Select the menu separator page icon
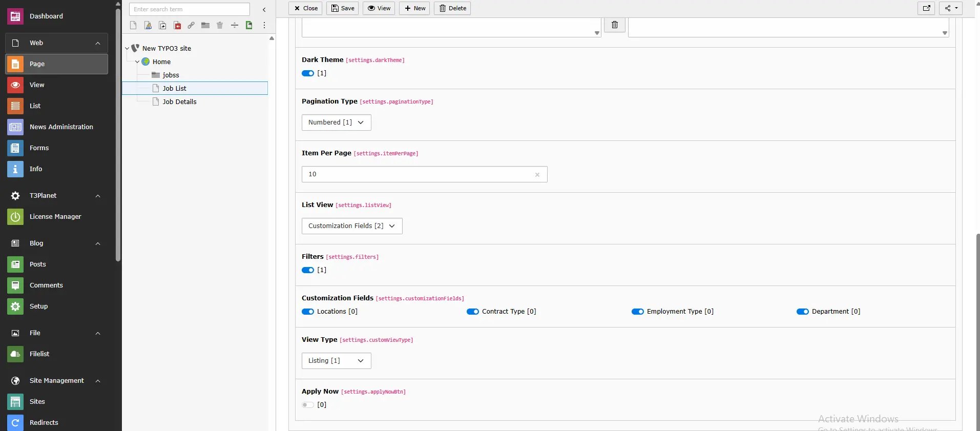 tap(235, 25)
